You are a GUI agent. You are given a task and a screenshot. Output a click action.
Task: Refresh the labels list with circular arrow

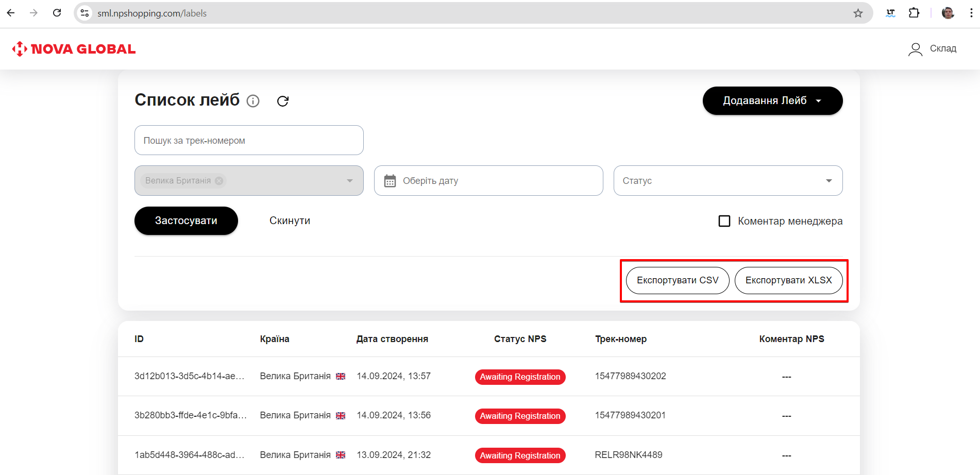[283, 101]
